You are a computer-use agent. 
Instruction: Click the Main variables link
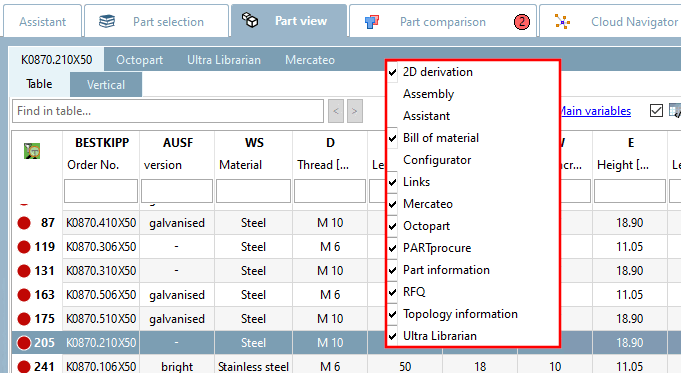point(595,111)
